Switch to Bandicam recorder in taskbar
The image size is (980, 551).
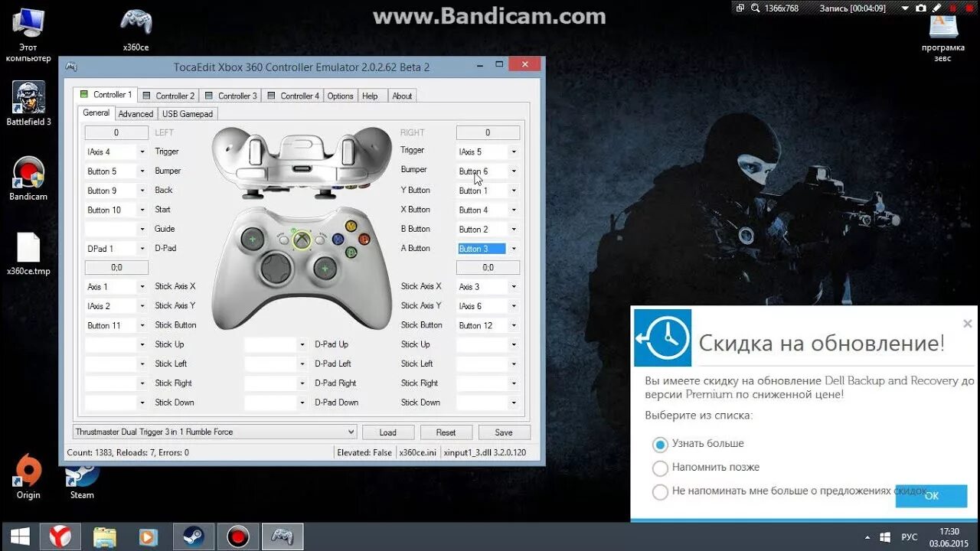click(238, 536)
